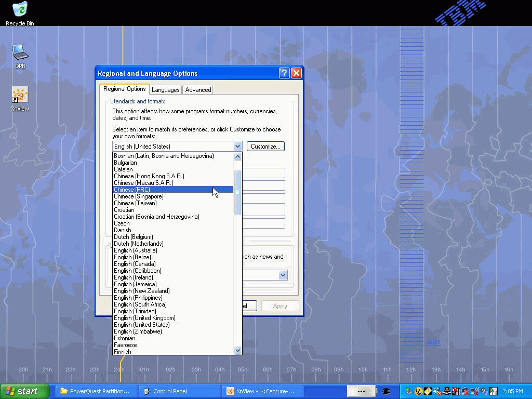The image size is (532, 399).
Task: Open the Start menu
Action: coord(24,391)
